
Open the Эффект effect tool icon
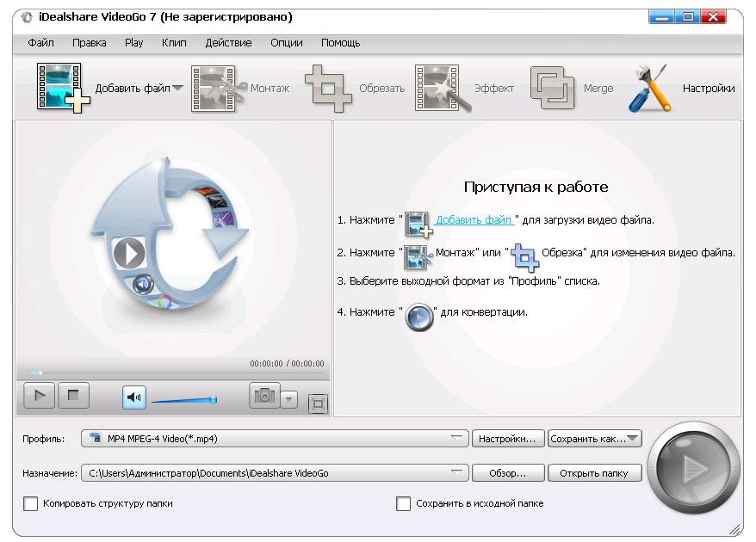tap(443, 89)
